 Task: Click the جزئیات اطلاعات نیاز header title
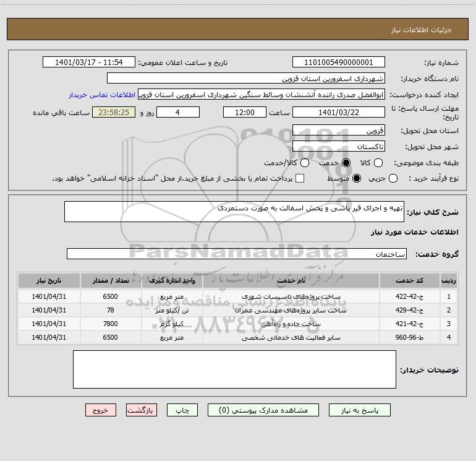tap(421, 30)
